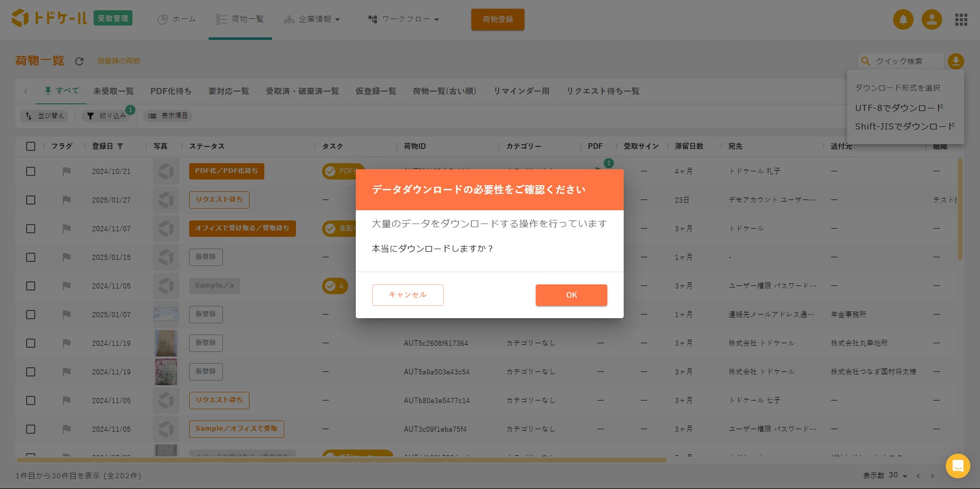Click the filter icon on 登録日 column

(x=120, y=146)
